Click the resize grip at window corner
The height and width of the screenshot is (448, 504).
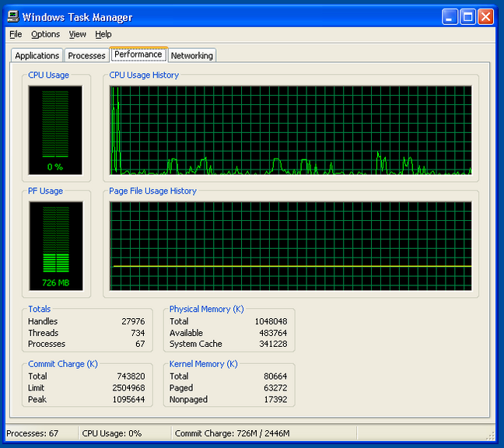(x=491, y=436)
